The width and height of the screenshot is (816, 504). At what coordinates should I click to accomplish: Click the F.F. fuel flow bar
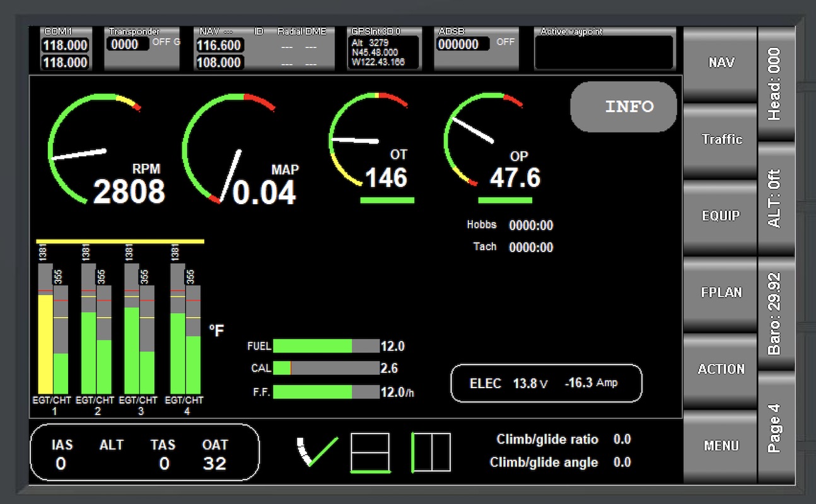pyautogui.click(x=326, y=392)
